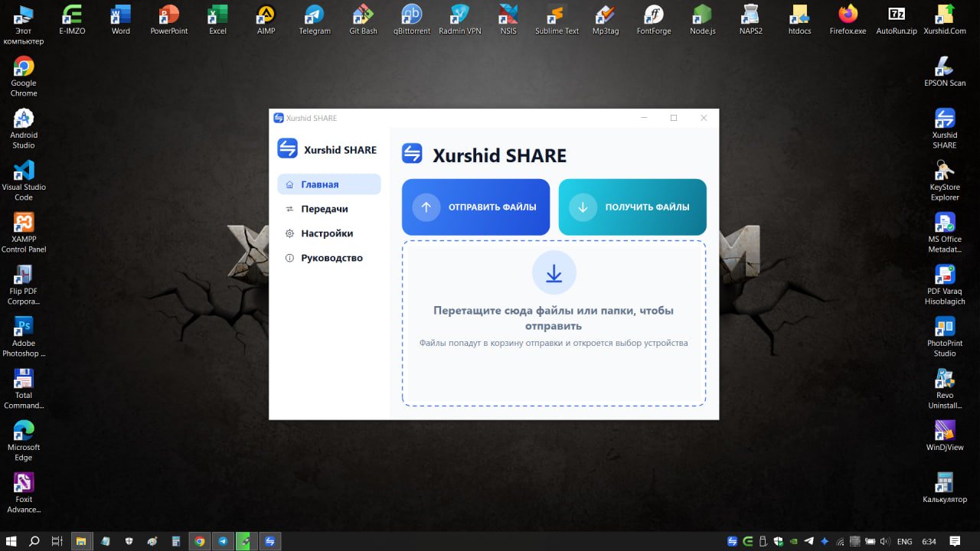This screenshot has width=980, height=551.
Task: Click the ПОЛУЧИТЬ ФАЙЛЫ button
Action: 632,207
